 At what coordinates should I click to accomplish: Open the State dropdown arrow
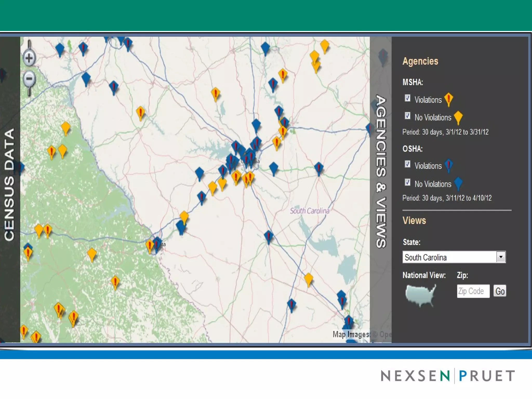pos(501,257)
